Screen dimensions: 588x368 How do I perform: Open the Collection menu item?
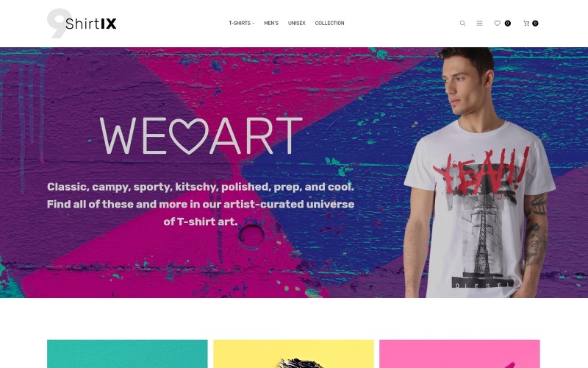[x=329, y=24]
